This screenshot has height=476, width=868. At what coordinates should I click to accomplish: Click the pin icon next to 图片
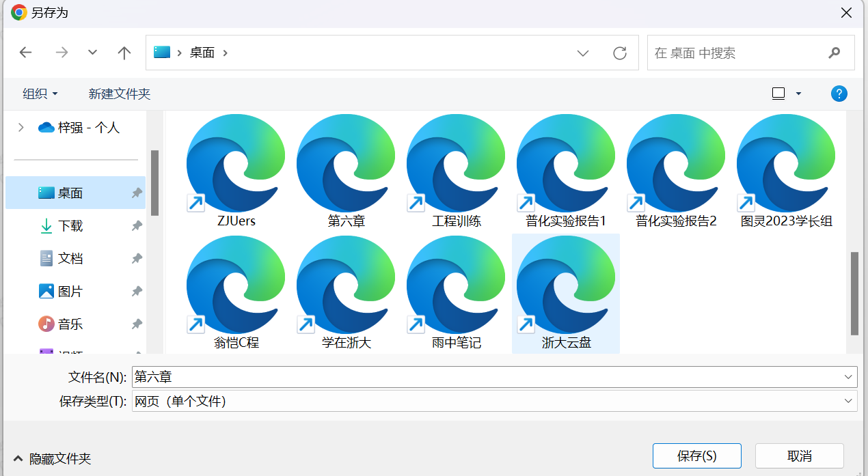click(137, 291)
